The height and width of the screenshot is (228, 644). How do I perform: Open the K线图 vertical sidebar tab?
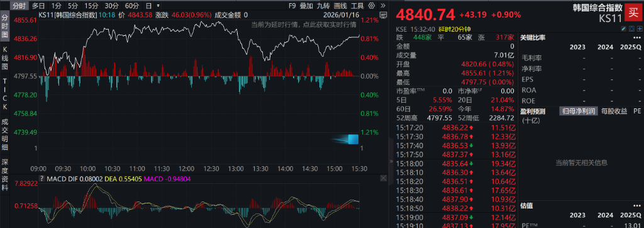(x=5, y=59)
